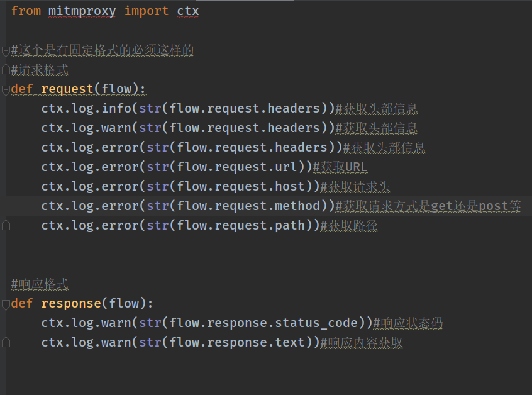Click fold end marker beside request.path line
The width and height of the screenshot is (532, 395).
coord(6,226)
